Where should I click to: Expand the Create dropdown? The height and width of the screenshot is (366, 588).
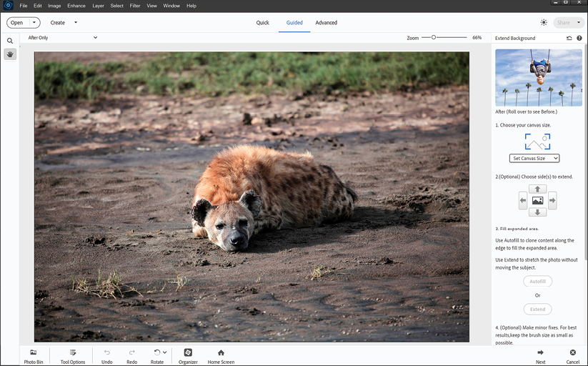pos(76,23)
